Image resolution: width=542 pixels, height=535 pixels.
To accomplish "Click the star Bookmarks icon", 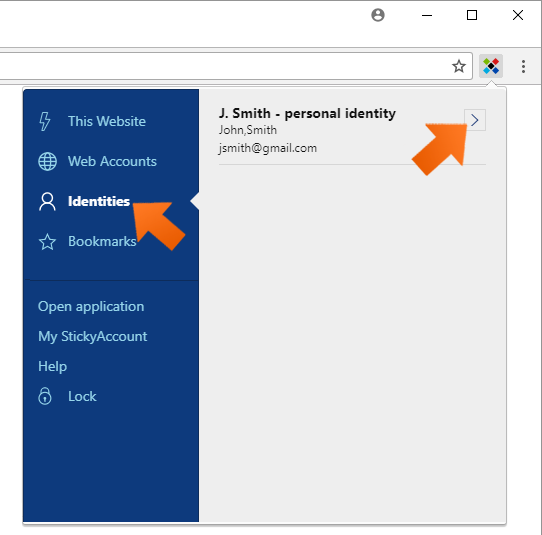I will (x=47, y=242).
